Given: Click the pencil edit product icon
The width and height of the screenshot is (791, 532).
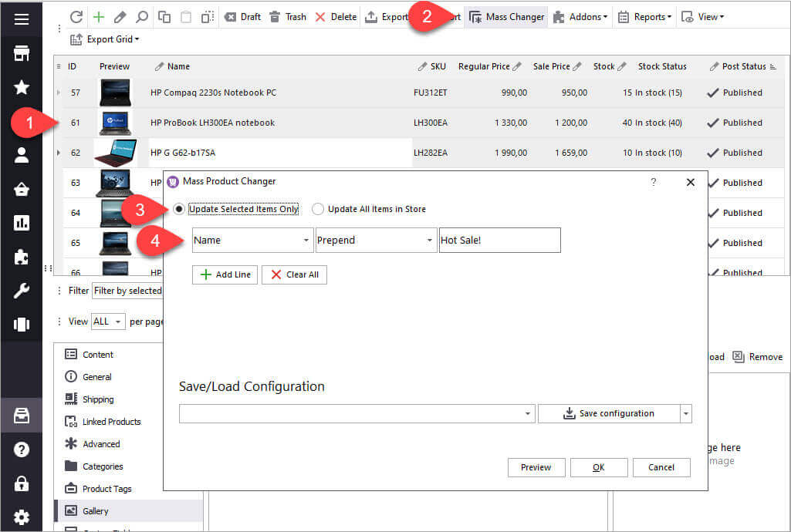Looking at the screenshot, I should (120, 17).
